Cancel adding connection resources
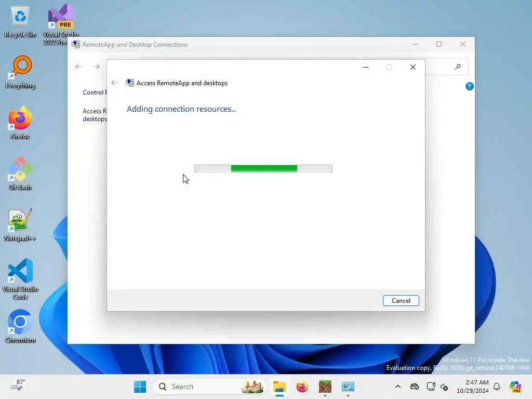Image resolution: width=532 pixels, height=399 pixels. pyautogui.click(x=401, y=301)
